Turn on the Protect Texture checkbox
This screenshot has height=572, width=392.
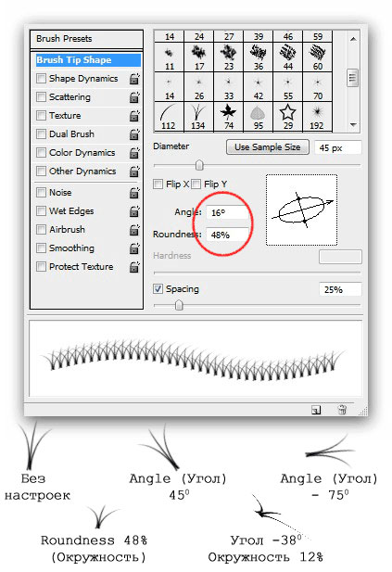[x=41, y=267]
